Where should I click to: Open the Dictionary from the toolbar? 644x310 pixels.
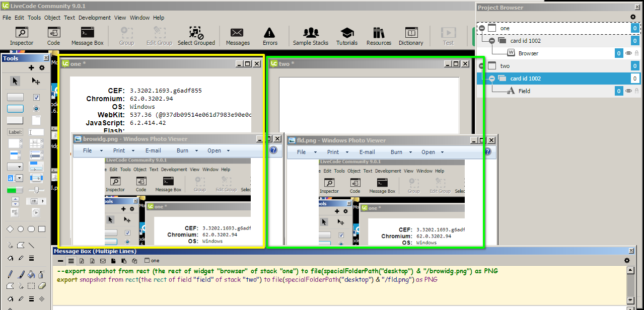pos(411,36)
